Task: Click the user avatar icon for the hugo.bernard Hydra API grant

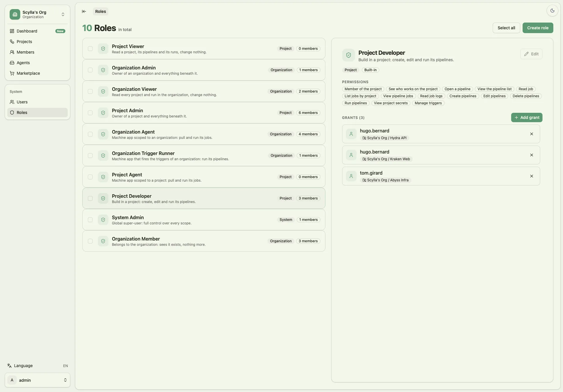Action: [351, 134]
